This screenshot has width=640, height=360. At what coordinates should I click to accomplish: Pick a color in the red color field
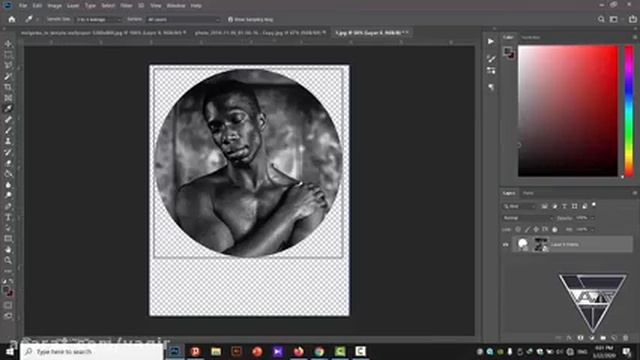pyautogui.click(x=568, y=111)
